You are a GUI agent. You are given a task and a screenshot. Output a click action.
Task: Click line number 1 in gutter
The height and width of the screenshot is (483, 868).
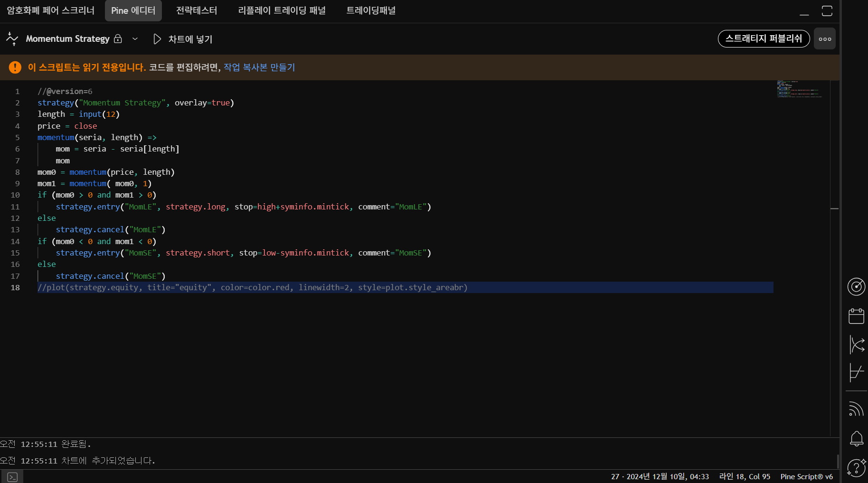coord(18,91)
